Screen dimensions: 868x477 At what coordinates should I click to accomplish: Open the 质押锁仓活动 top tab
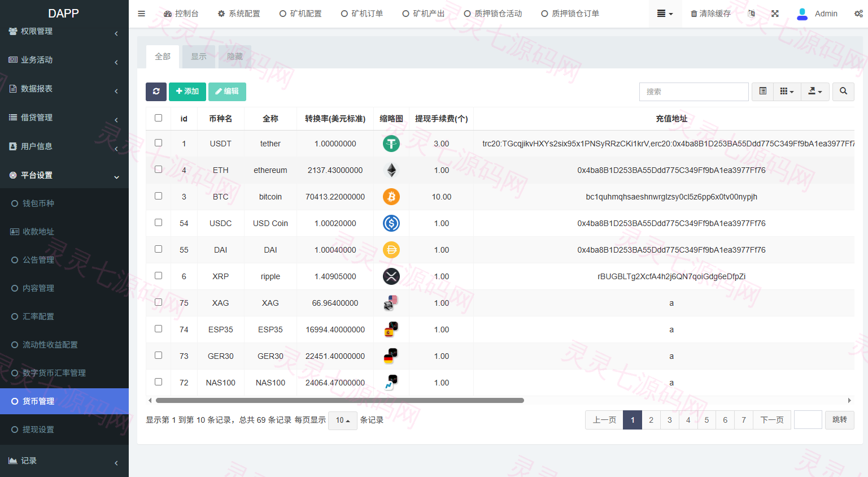(x=493, y=14)
